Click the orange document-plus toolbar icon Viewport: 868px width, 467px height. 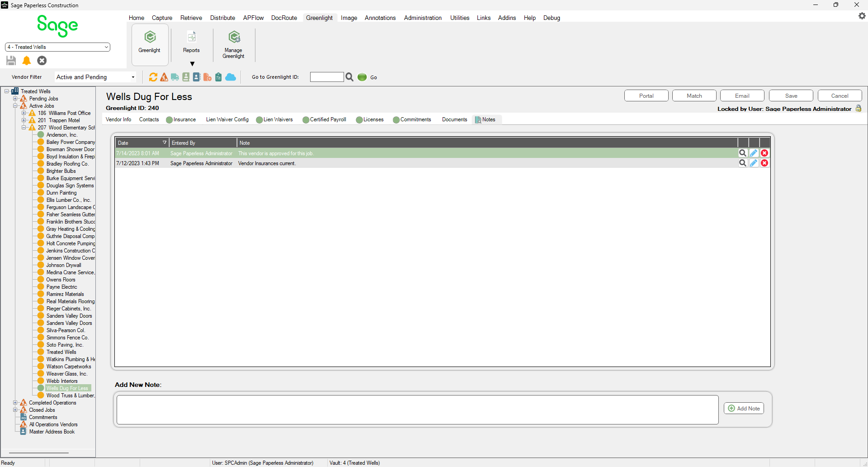[x=208, y=77]
